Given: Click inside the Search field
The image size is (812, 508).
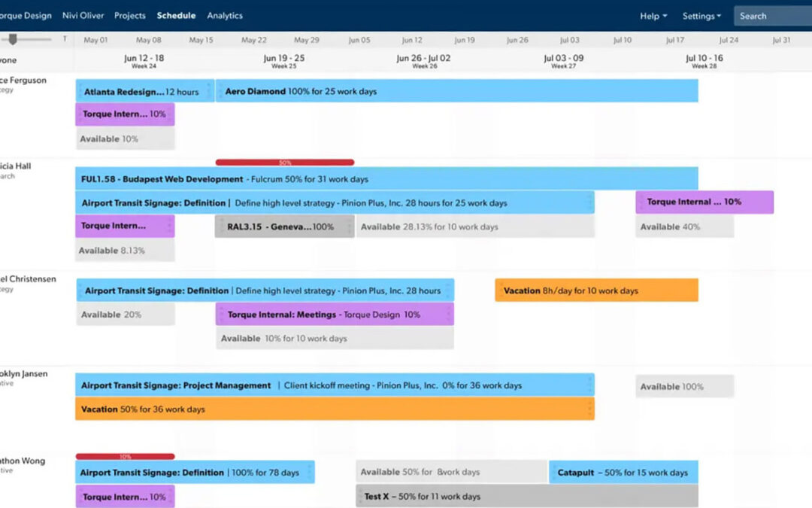Looking at the screenshot, I should pyautogui.click(x=767, y=15).
